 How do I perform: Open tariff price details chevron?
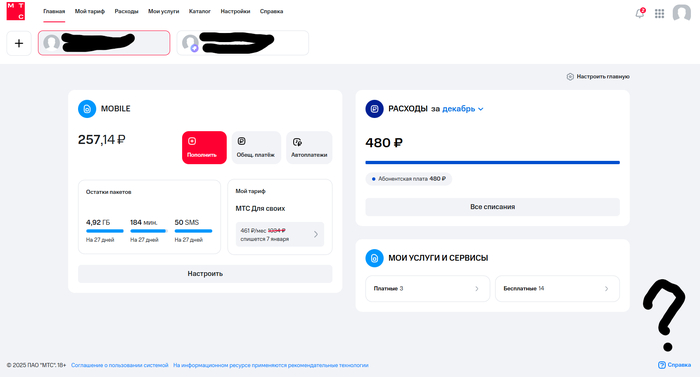click(316, 235)
